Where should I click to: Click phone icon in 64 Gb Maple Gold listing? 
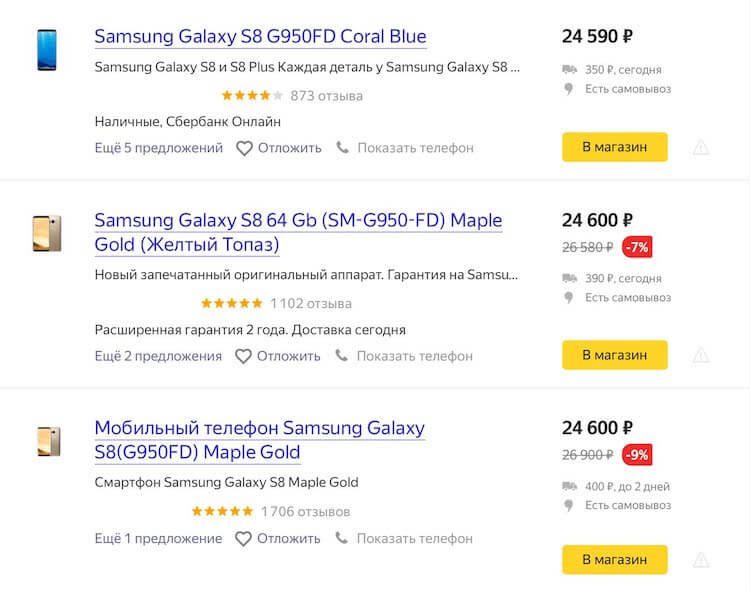tap(343, 356)
